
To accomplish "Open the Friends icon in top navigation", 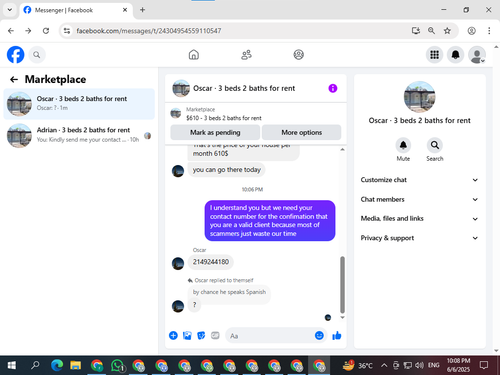I will [x=246, y=55].
